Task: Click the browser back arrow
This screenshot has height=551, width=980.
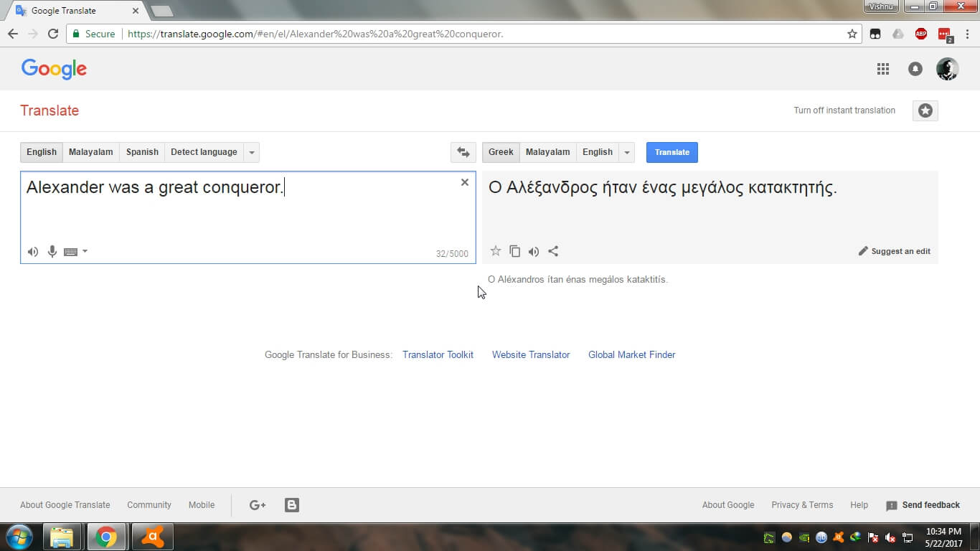Action: pos(13,34)
